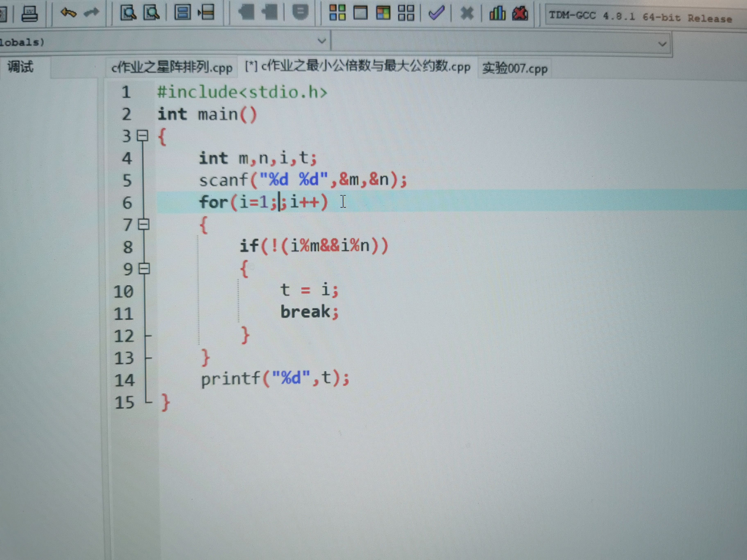This screenshot has height=560, width=747.
Task: Open the empty members dropdown beside globals
Action: (501, 43)
